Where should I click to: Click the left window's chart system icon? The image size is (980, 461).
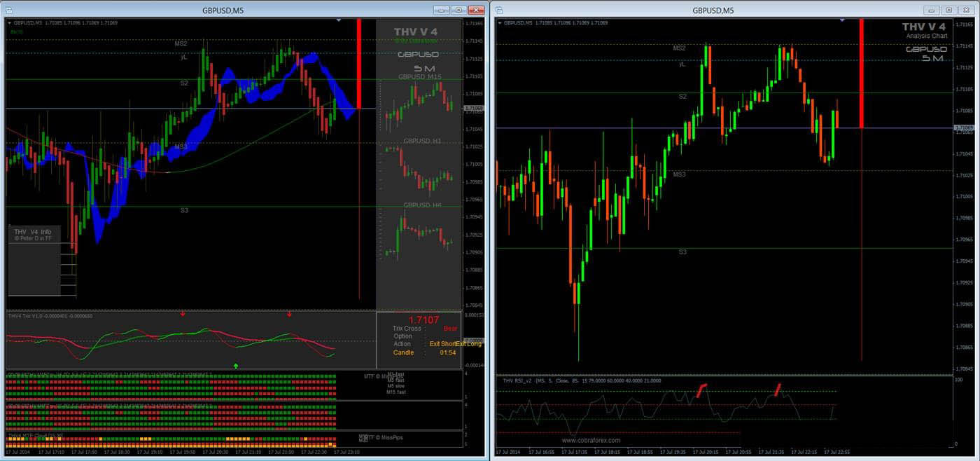pyautogui.click(x=8, y=11)
